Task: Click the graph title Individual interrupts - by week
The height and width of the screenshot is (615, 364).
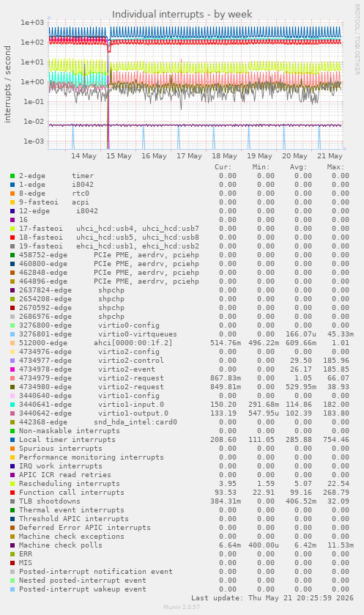Action: coord(182,15)
